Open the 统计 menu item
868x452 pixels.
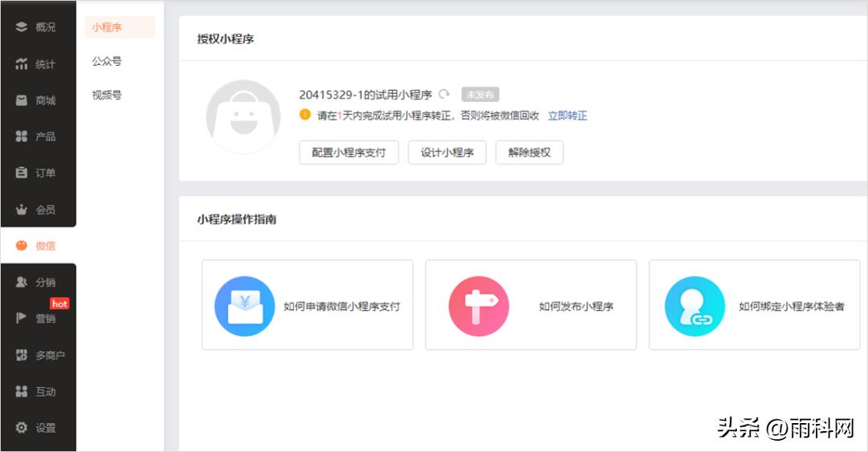(39, 63)
